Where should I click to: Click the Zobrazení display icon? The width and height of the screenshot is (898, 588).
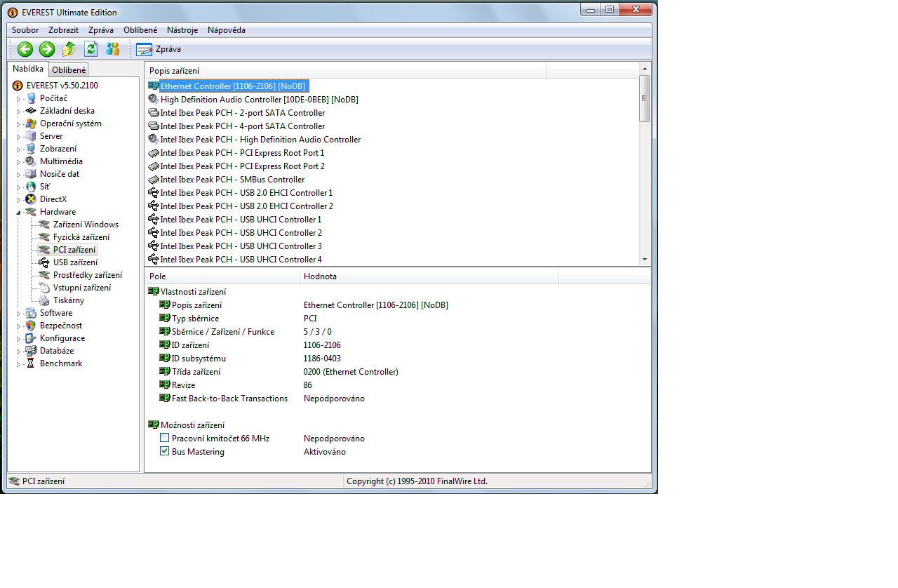click(x=31, y=149)
